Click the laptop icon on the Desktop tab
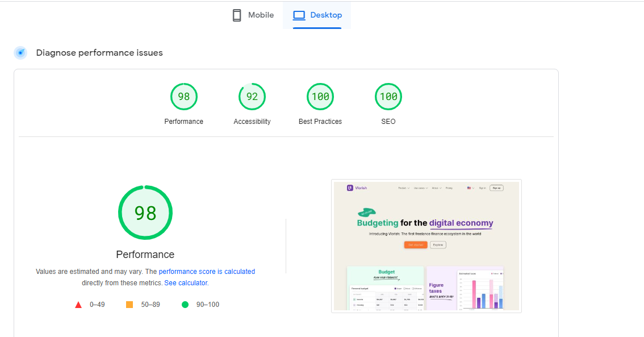644x337 pixels. tap(299, 15)
